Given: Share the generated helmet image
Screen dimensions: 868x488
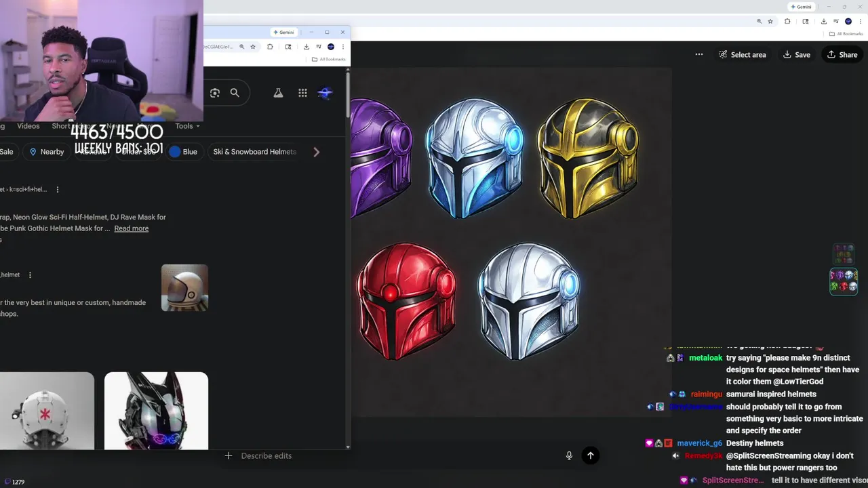Looking at the screenshot, I should coord(842,55).
